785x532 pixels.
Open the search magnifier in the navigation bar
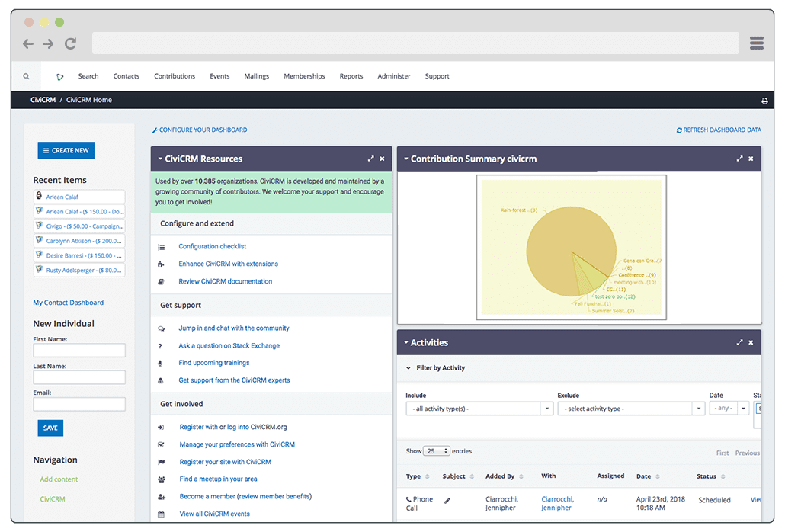point(26,76)
